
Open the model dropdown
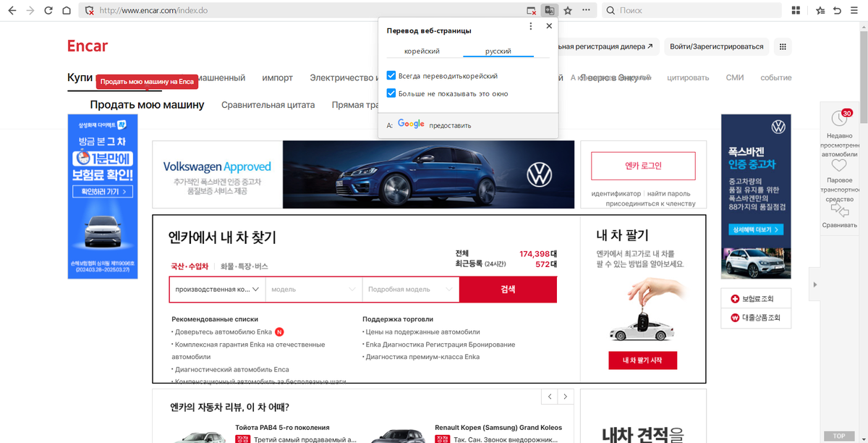pyautogui.click(x=314, y=289)
